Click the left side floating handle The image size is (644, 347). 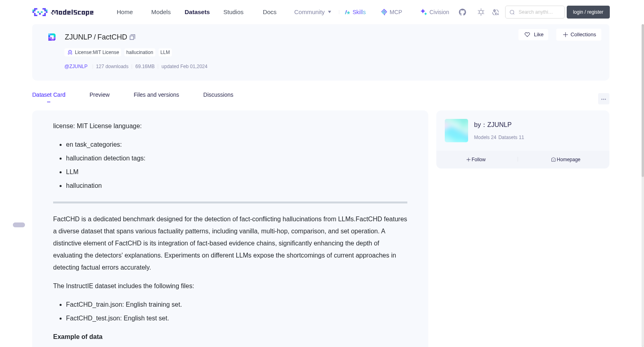[19, 225]
